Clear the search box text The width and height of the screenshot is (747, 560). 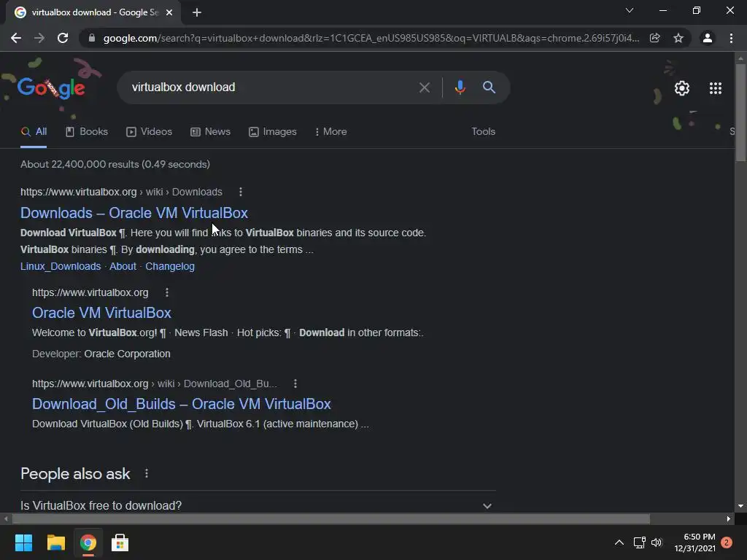[x=424, y=87]
